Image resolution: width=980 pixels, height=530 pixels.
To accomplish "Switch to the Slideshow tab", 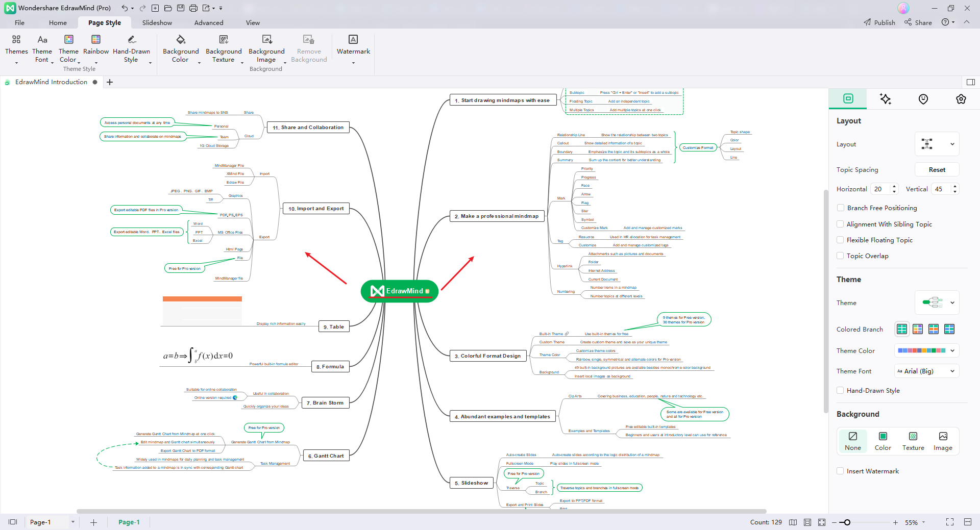I will tap(157, 22).
